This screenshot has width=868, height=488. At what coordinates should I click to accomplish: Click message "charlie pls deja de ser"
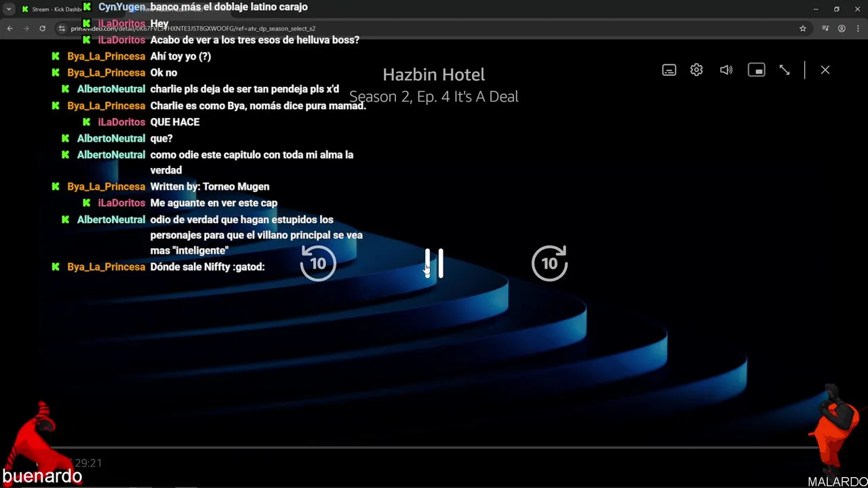(x=245, y=89)
